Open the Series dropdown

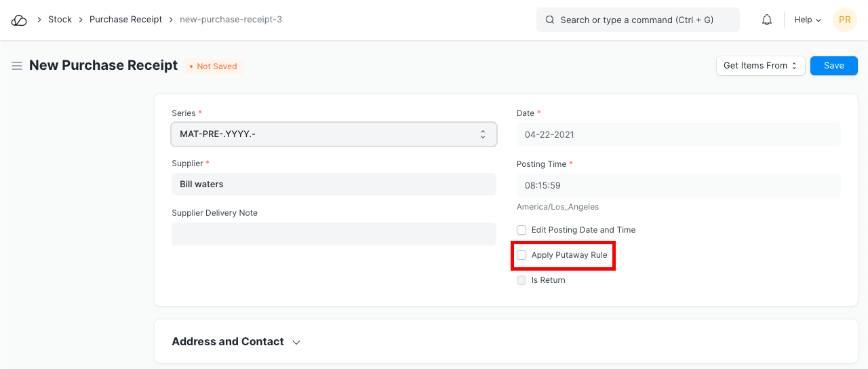[334, 134]
